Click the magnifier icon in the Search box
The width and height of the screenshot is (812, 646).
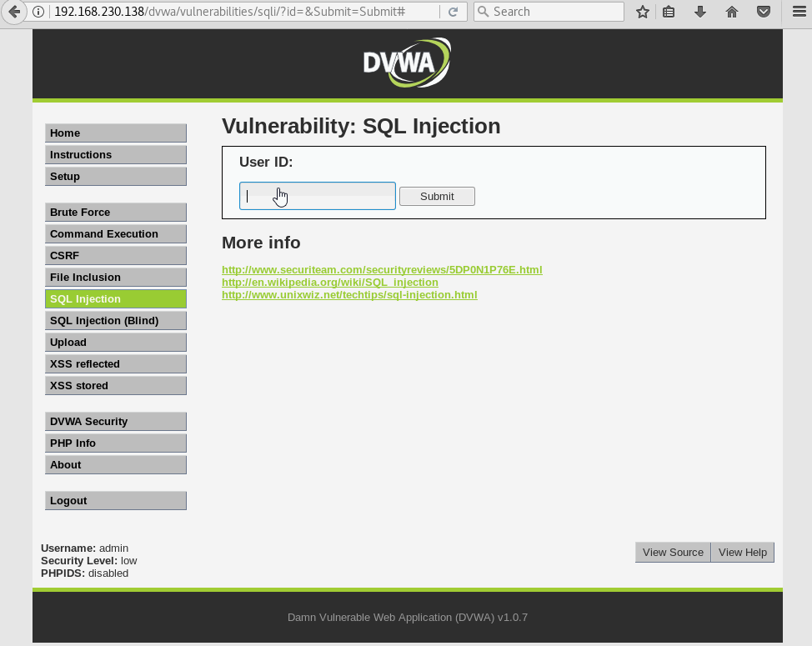(483, 12)
